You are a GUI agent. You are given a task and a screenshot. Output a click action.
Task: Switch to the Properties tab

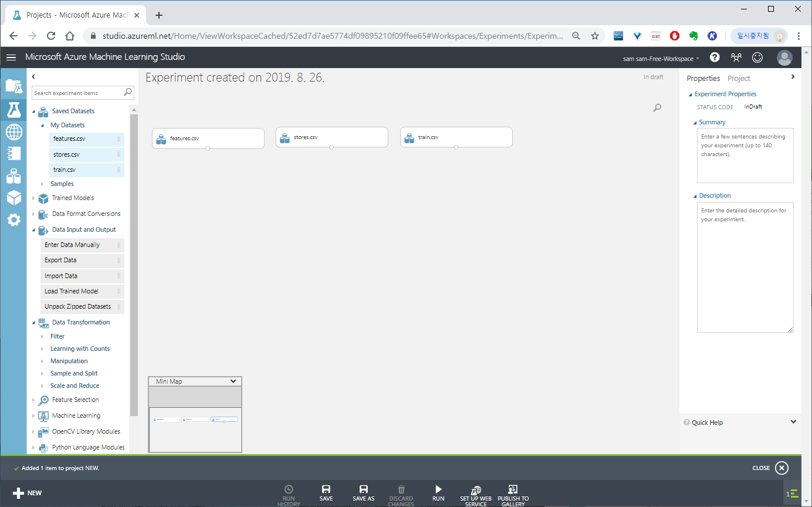pos(703,78)
